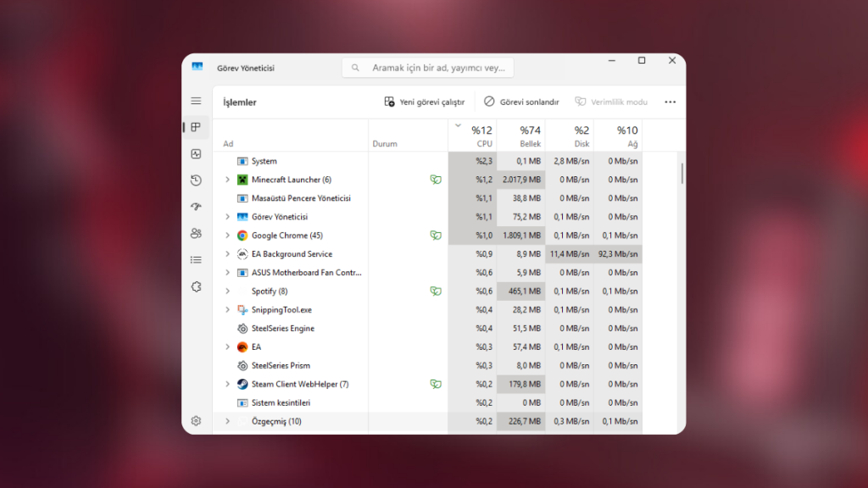Click the System process icon
Viewport: 868px width, 488px height.
pyautogui.click(x=242, y=161)
